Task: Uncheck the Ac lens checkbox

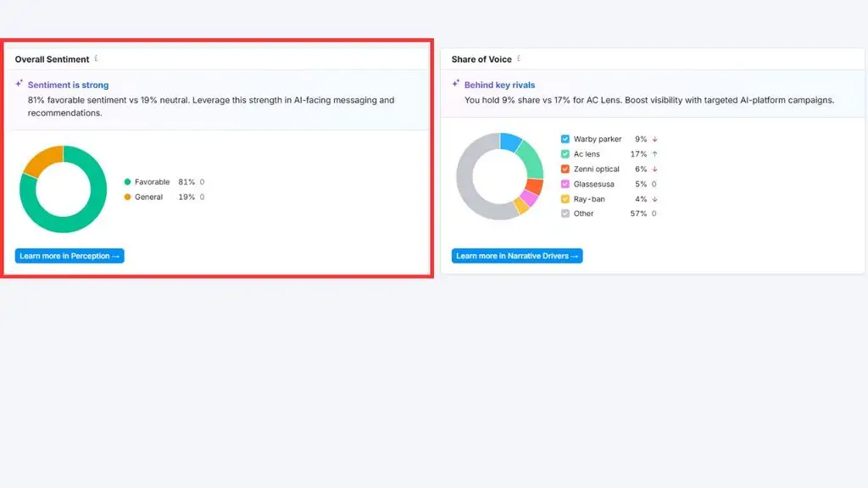Action: click(x=565, y=154)
